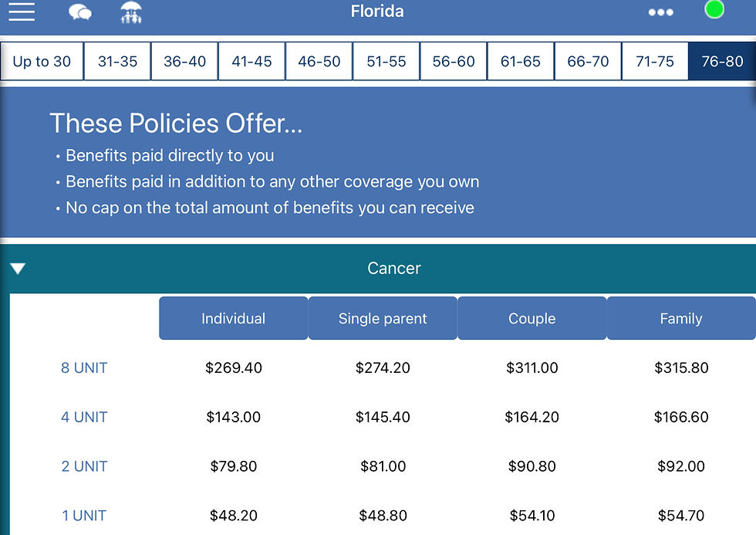Open the three-dot more options
This screenshot has height=535, width=756.
660,12
